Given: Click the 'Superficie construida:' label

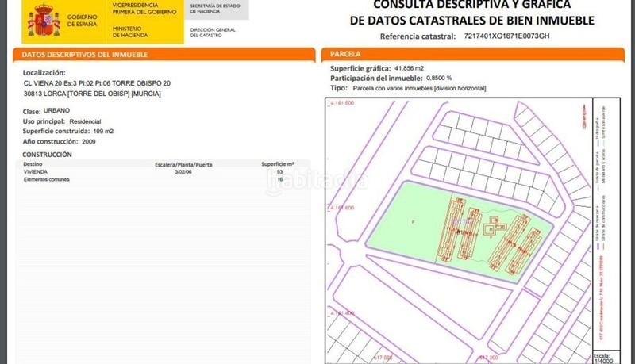Looking at the screenshot, I should pos(56,132).
